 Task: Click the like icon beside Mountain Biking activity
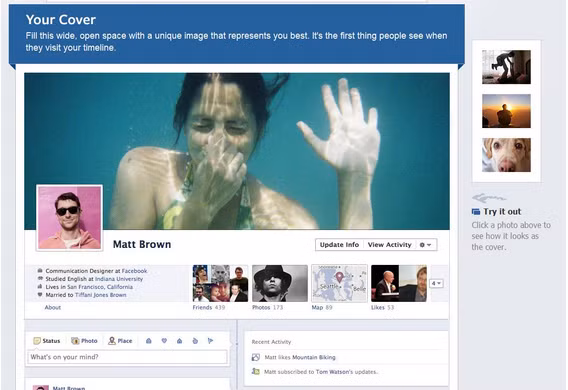(256, 357)
